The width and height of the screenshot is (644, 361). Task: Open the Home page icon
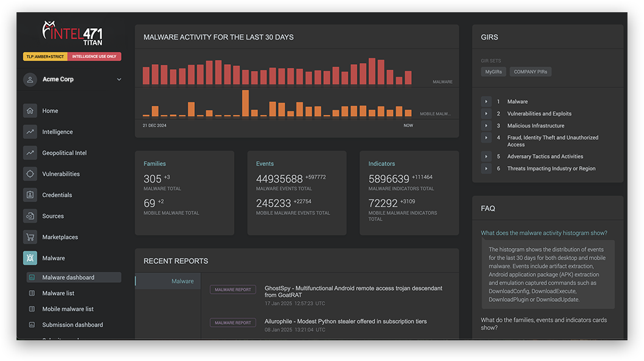(30, 111)
